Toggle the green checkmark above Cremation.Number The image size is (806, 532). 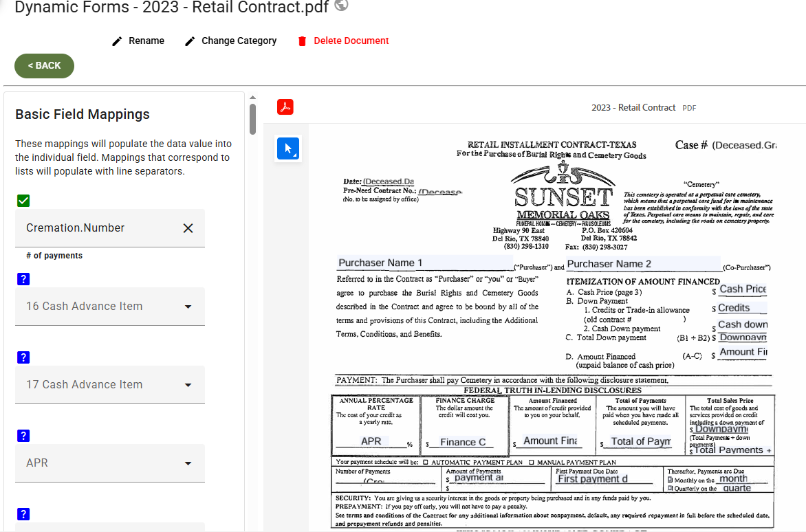click(23, 201)
